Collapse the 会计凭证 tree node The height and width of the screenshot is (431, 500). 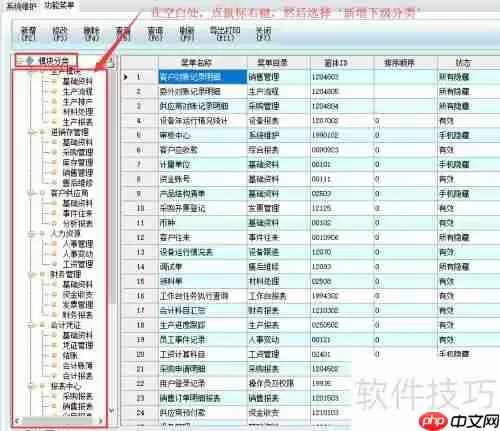pyautogui.click(x=31, y=325)
